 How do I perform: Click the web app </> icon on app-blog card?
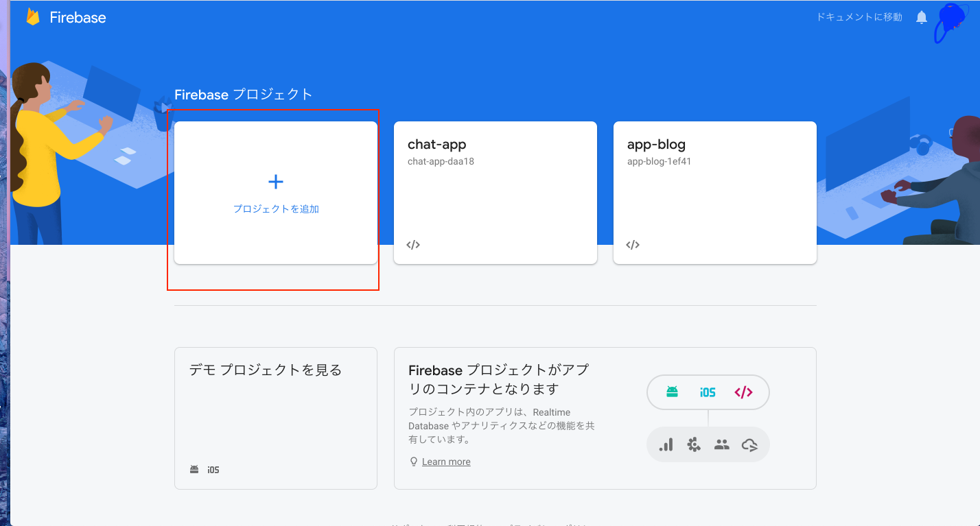click(632, 244)
